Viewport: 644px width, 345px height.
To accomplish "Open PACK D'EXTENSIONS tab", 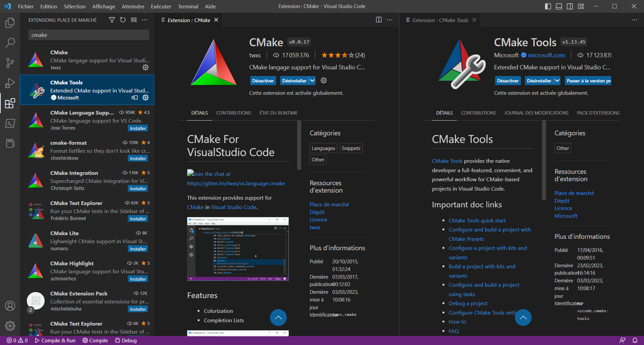I will pos(598,113).
